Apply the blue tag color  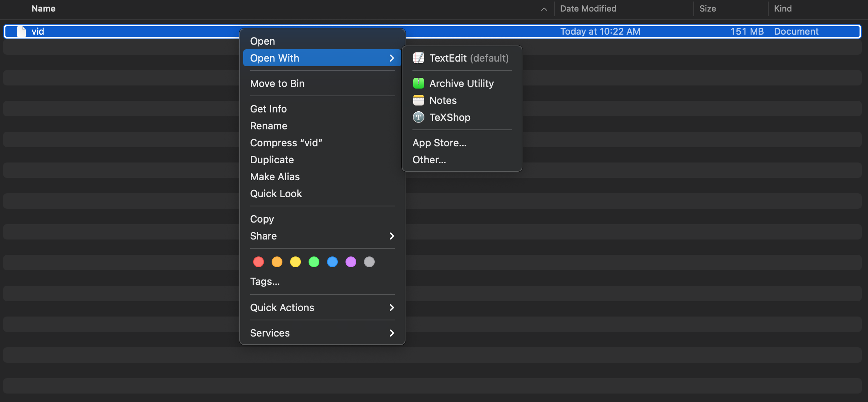(332, 262)
